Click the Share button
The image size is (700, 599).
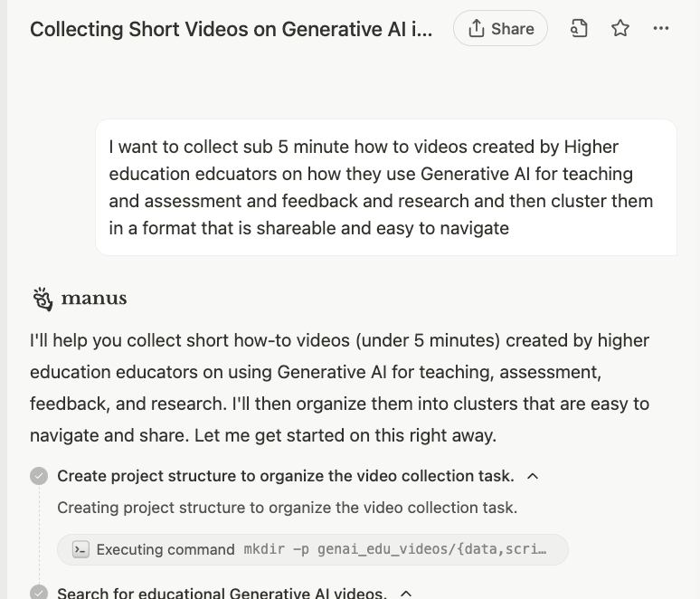point(500,29)
